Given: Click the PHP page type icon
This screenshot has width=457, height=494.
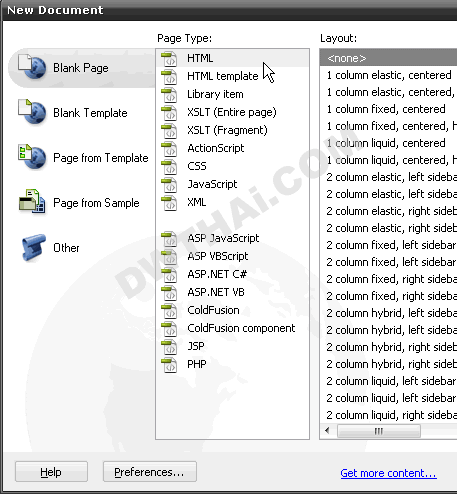Looking at the screenshot, I should (169, 365).
